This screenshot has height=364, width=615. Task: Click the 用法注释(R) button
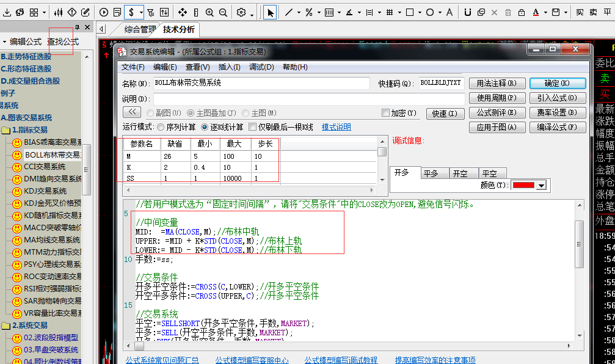pos(497,83)
